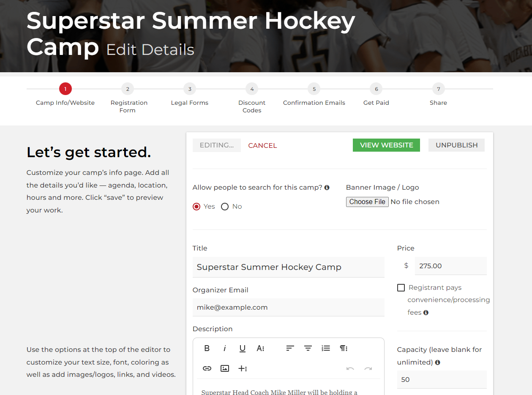Open the paragraph format options menu

tap(343, 348)
